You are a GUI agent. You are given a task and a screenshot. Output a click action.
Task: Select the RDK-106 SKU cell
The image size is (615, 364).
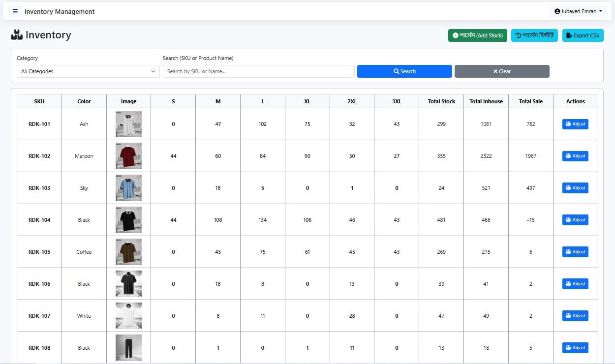pos(39,284)
